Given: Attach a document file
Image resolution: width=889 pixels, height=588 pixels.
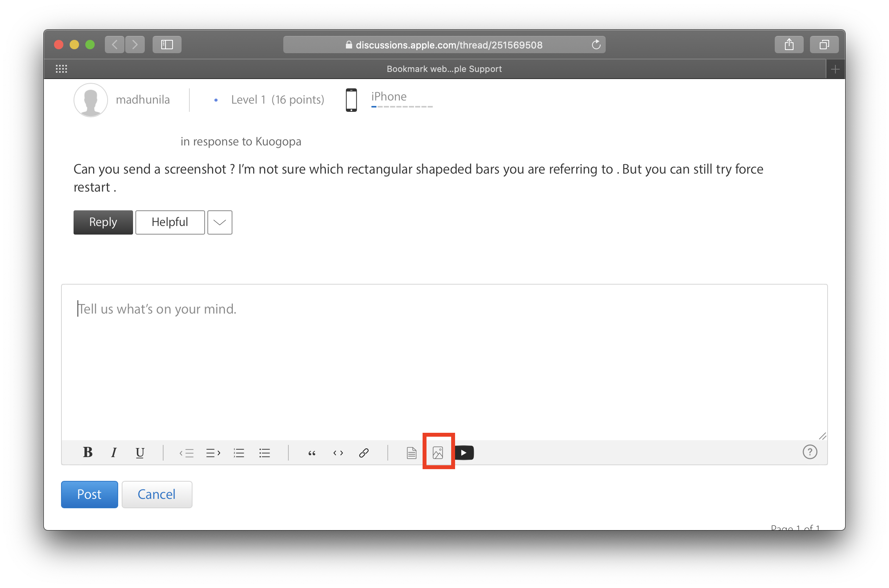Looking at the screenshot, I should [411, 453].
